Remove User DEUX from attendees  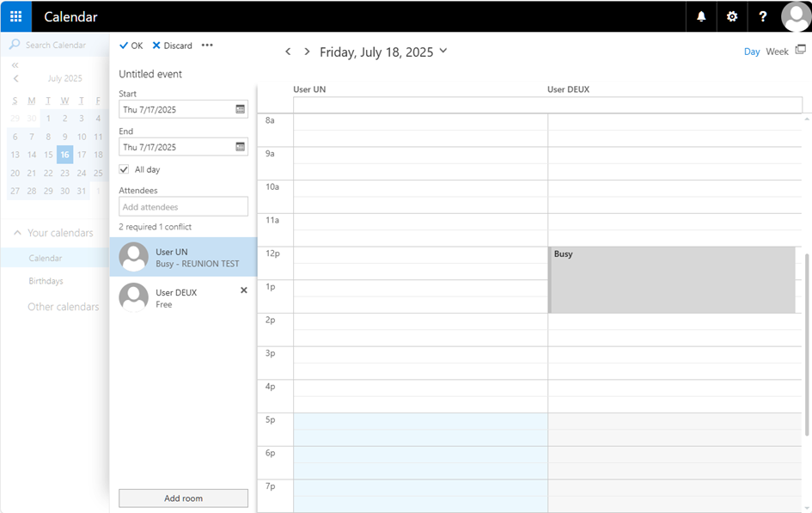(x=244, y=290)
